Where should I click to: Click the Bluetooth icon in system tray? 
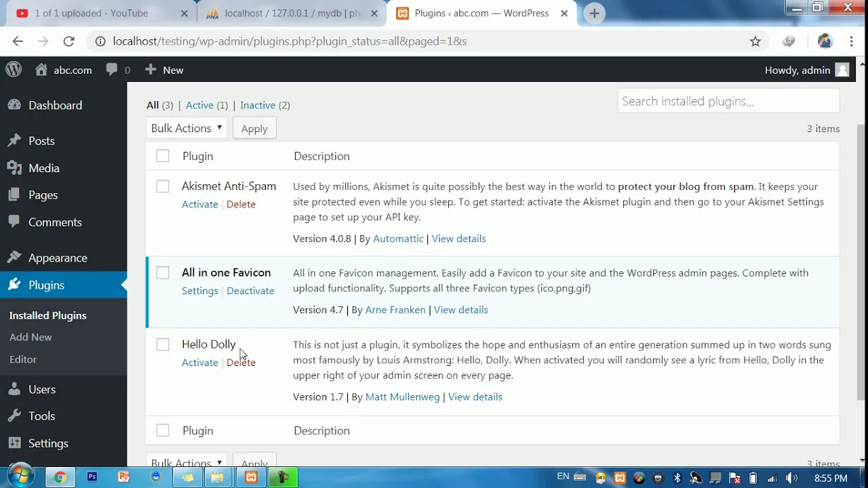pos(677,478)
